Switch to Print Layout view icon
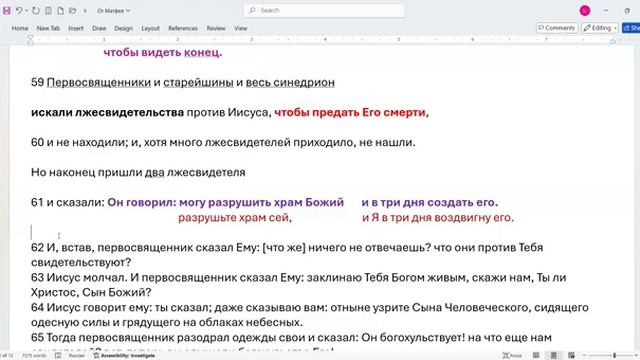 pyautogui.click(x=553, y=356)
